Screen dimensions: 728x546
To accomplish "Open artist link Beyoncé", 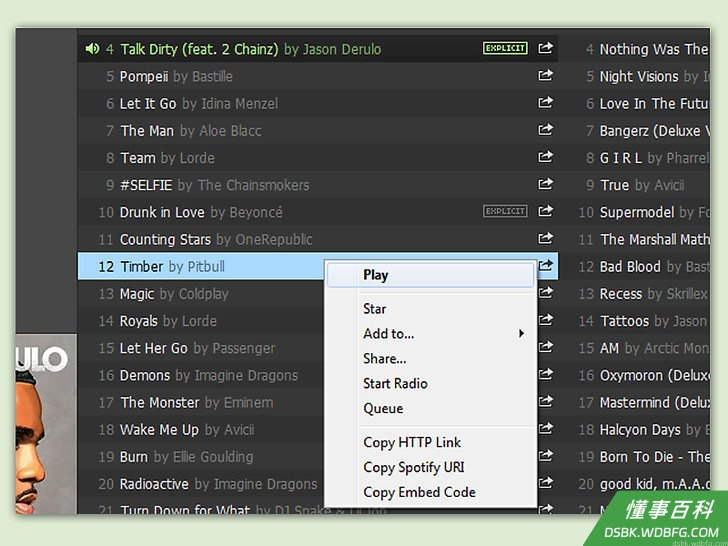I will (256, 212).
